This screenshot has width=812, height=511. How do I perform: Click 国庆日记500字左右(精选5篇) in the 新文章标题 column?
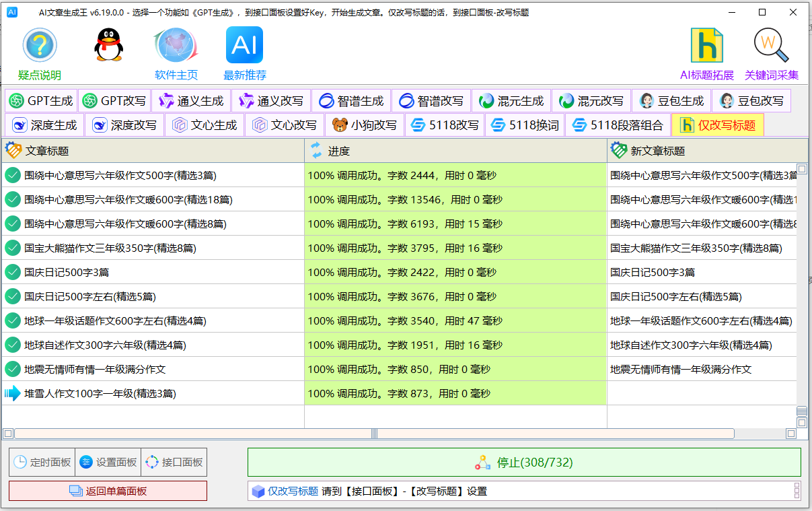[676, 297]
